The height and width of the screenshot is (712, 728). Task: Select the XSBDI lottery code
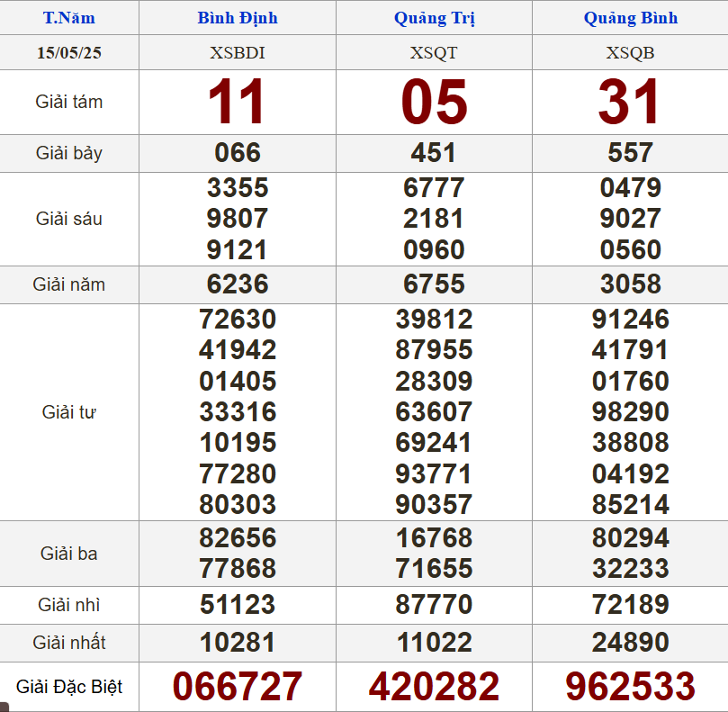pyautogui.click(x=238, y=53)
